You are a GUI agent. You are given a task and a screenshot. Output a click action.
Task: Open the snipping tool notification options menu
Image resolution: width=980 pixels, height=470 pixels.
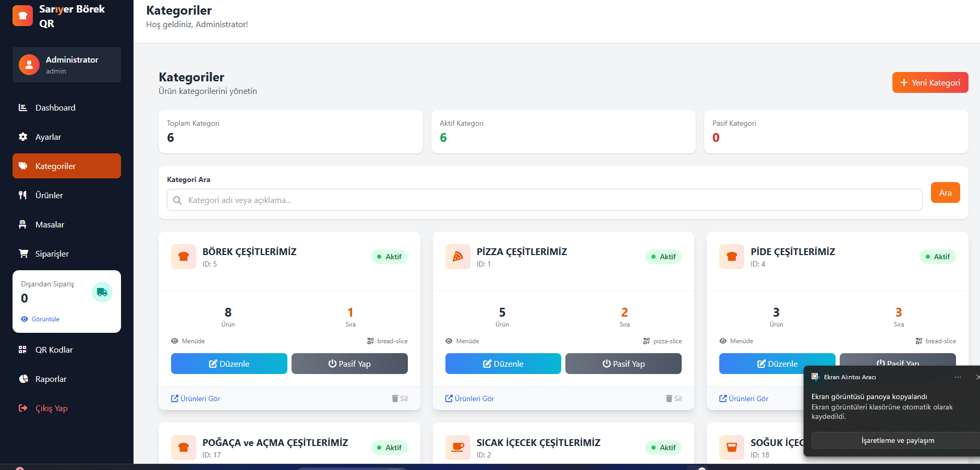point(958,377)
